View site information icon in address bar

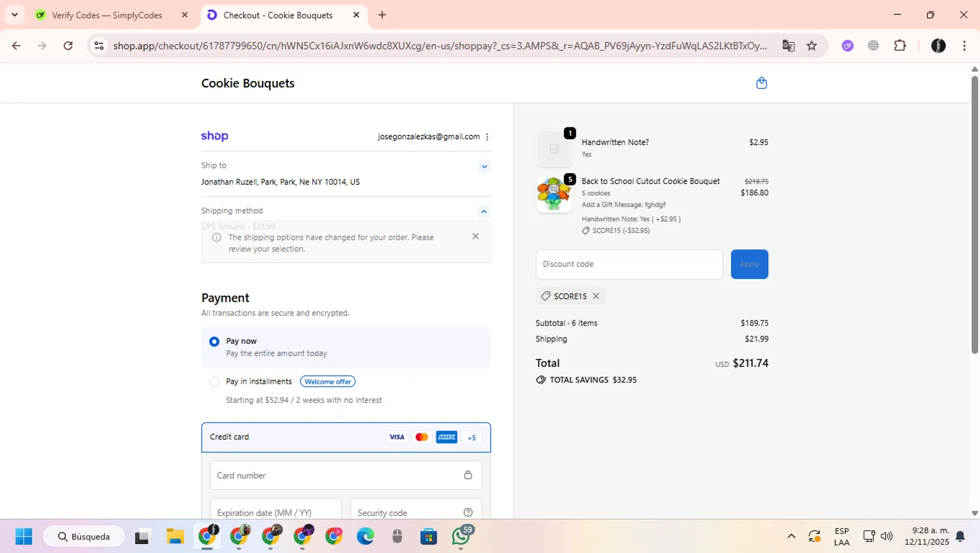(x=99, y=46)
